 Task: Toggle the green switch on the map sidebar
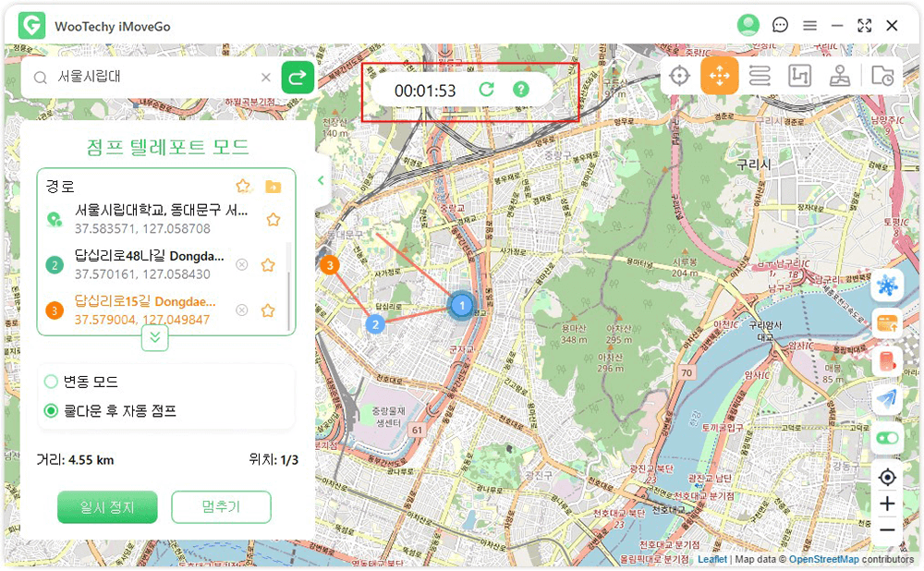[887, 438]
